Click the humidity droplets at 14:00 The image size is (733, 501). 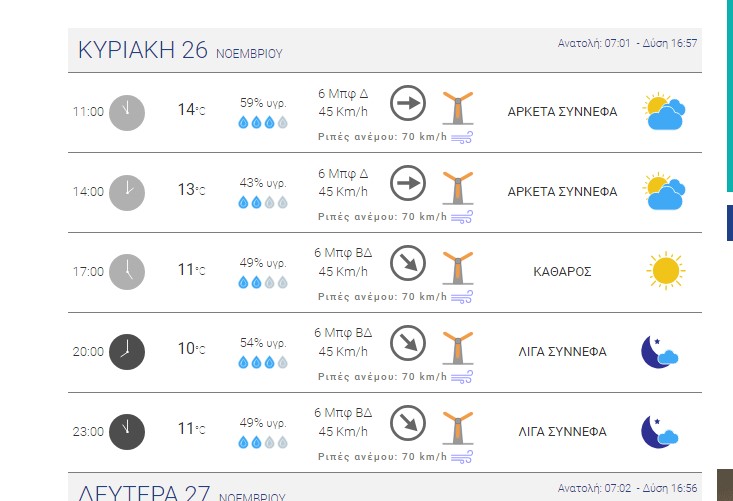coord(263,202)
